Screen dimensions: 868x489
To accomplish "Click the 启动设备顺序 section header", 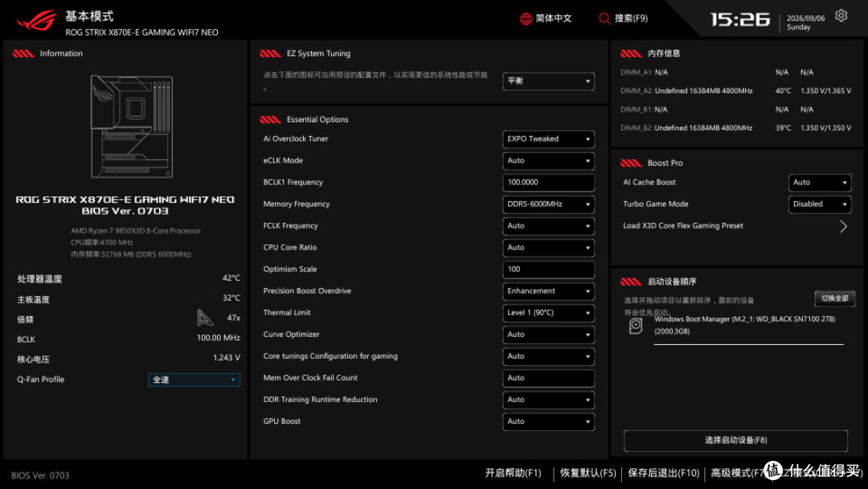I will click(x=672, y=281).
